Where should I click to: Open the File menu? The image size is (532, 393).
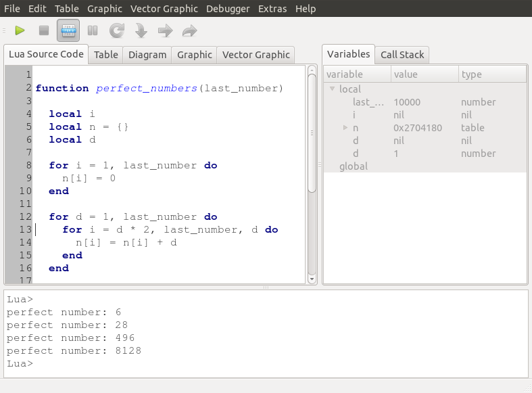[x=12, y=9]
